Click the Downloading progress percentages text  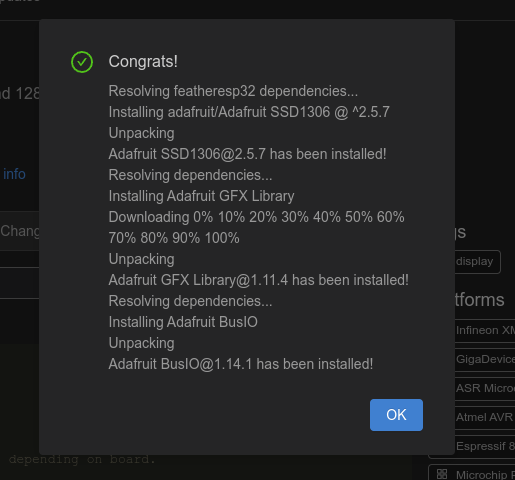[x=256, y=227]
